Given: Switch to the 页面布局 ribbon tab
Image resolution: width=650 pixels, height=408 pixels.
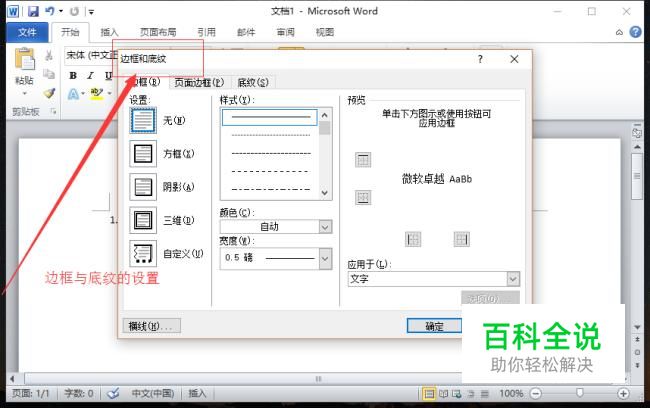Looking at the screenshot, I should [x=158, y=32].
